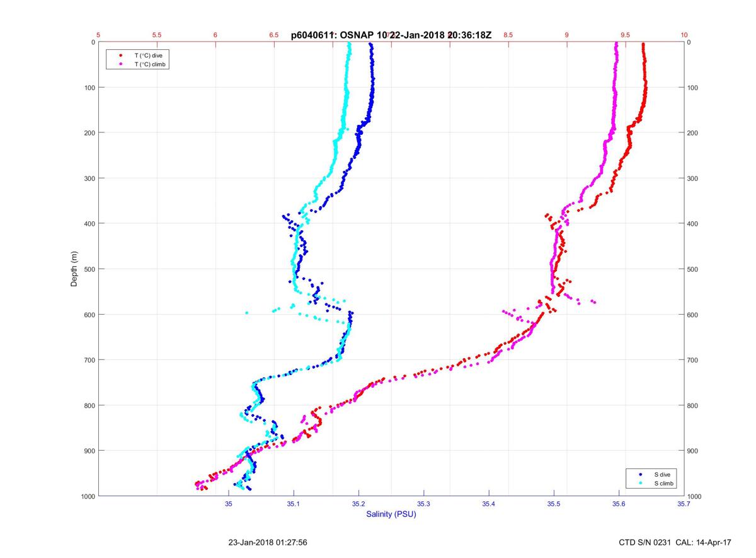756x558 pixels.
Task: Click the 'Salinity (PSU)' axis label
Action: [391, 514]
